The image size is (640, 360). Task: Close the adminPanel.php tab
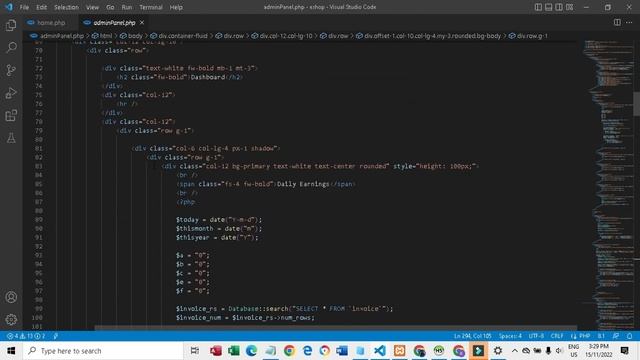pyautogui.click(x=142, y=22)
